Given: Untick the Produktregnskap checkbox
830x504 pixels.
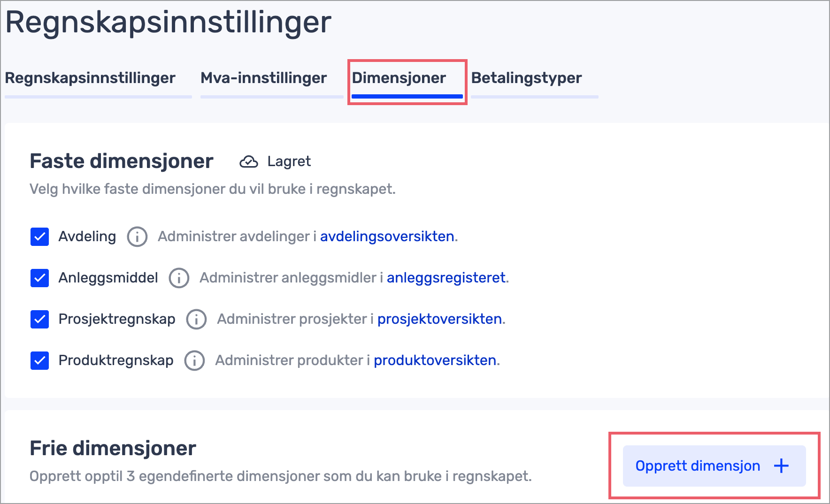Looking at the screenshot, I should click(40, 360).
